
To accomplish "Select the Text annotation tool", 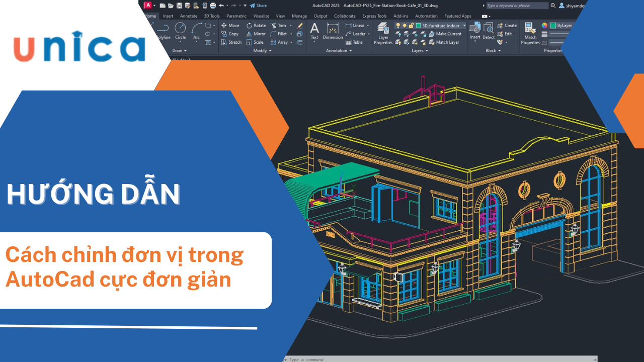I will click(314, 31).
